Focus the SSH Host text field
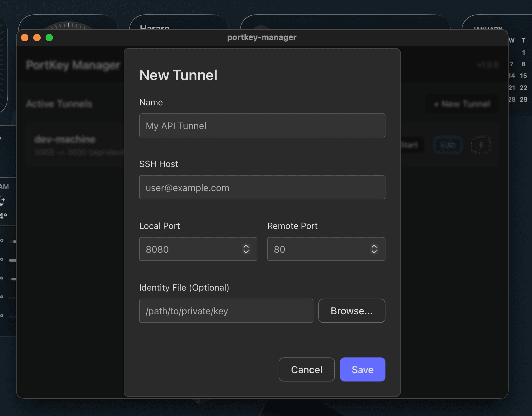This screenshot has height=416, width=532. [x=262, y=187]
